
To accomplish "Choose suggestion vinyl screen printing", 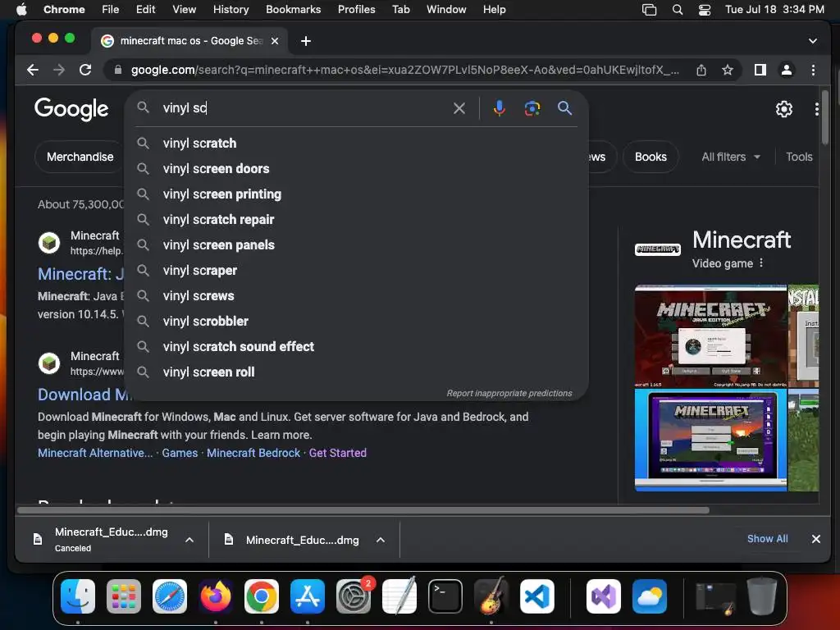I will coord(357,194).
